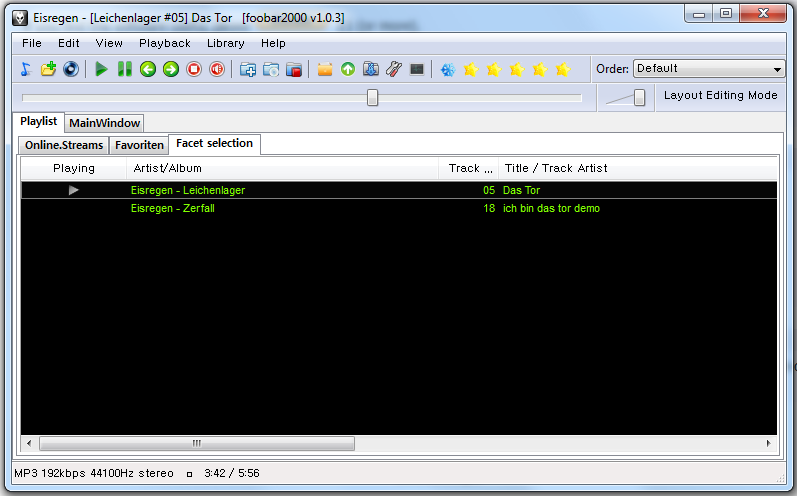Viewport: 797px width, 496px height.
Task: Open the Edit menu
Action: coord(69,43)
